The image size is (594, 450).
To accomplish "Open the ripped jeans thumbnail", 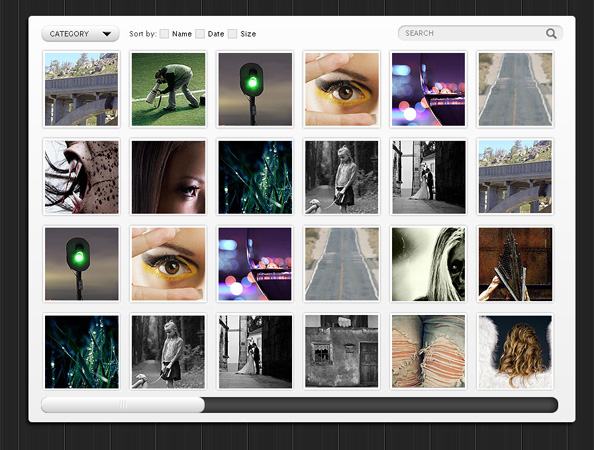I will pos(428,352).
